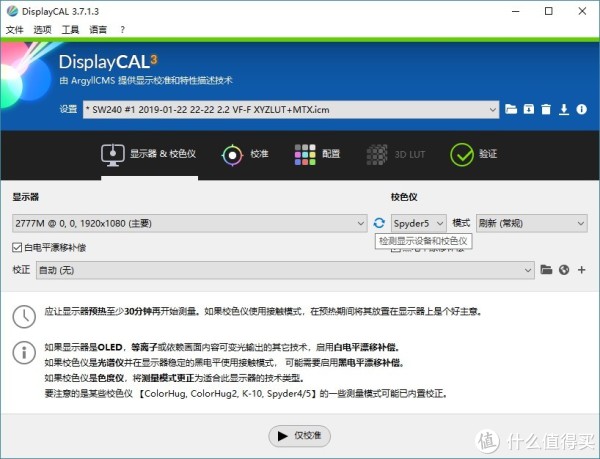Open the 文件 menu

[x=15, y=29]
